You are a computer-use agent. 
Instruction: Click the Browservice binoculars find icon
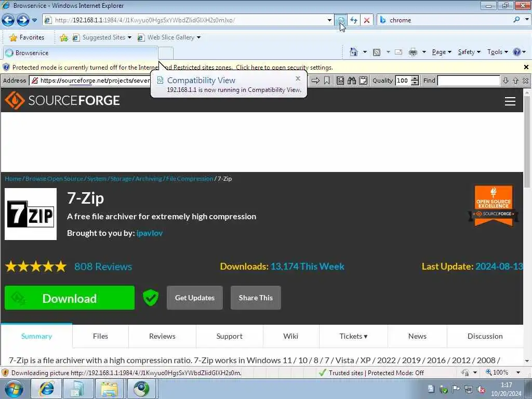coord(352,81)
